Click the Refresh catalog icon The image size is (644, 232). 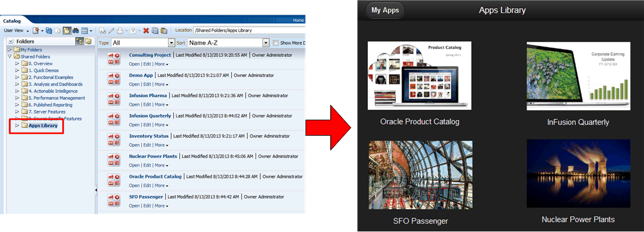tap(49, 31)
